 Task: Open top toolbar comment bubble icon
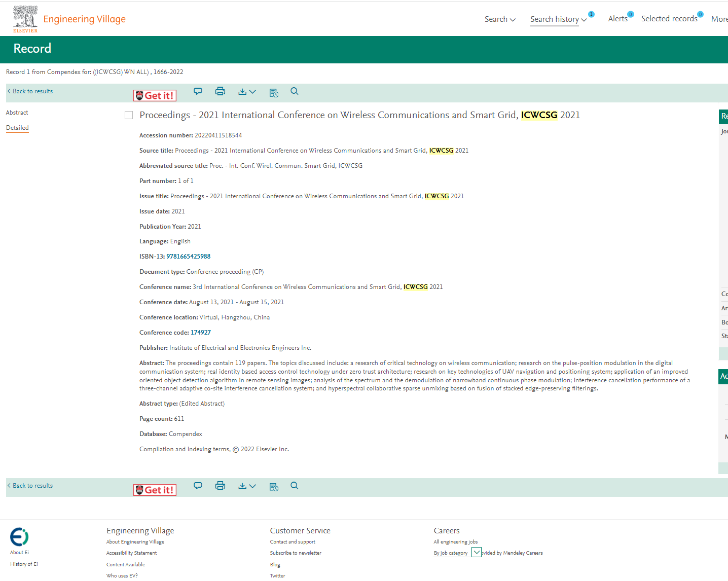(x=198, y=91)
